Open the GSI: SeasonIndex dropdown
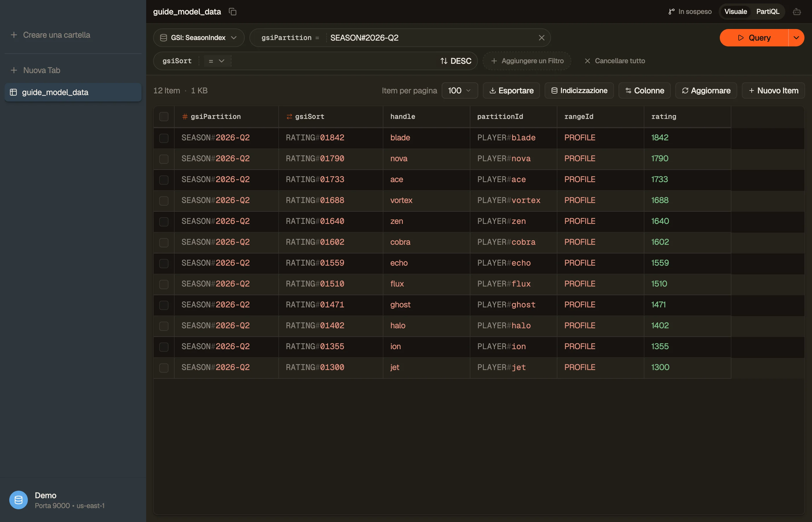 pyautogui.click(x=199, y=38)
